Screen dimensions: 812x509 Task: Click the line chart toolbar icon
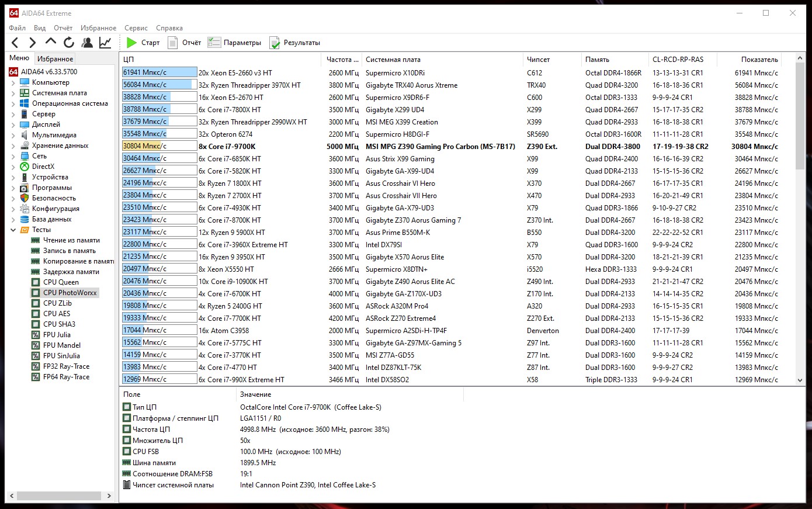(x=105, y=42)
